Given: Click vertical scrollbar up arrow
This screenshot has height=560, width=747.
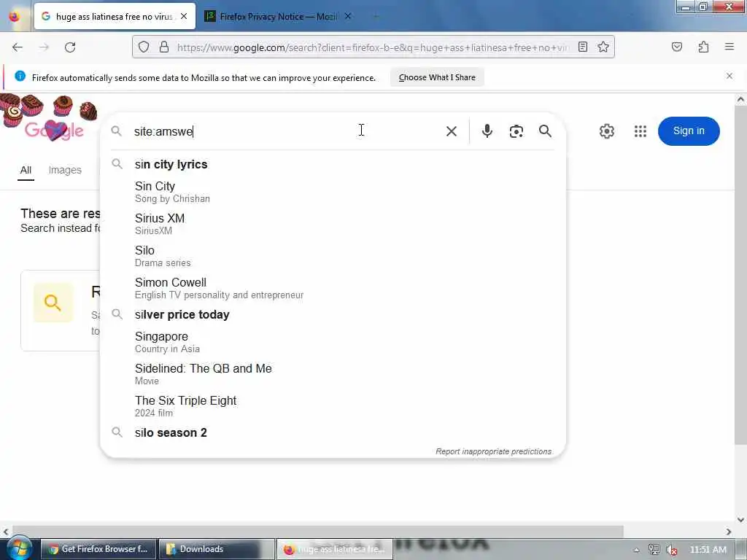Looking at the screenshot, I should tap(740, 99).
